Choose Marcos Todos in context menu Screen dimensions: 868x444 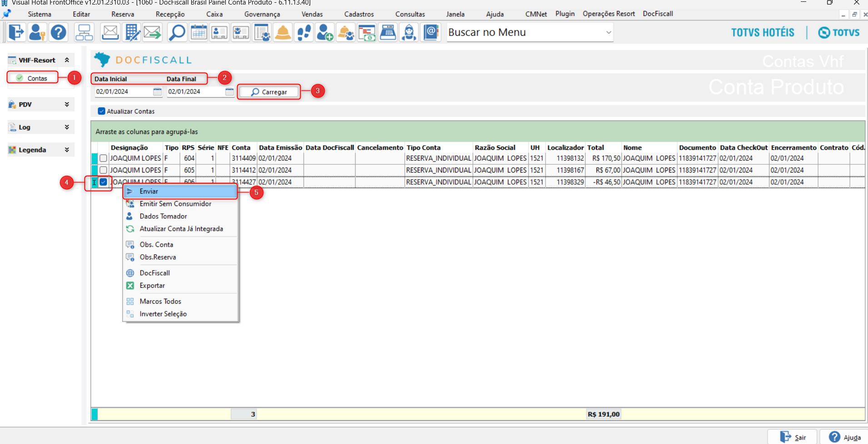tap(180, 301)
